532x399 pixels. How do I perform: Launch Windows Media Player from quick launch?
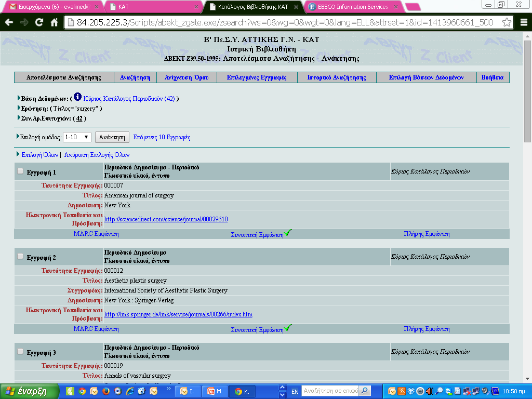tap(118, 391)
